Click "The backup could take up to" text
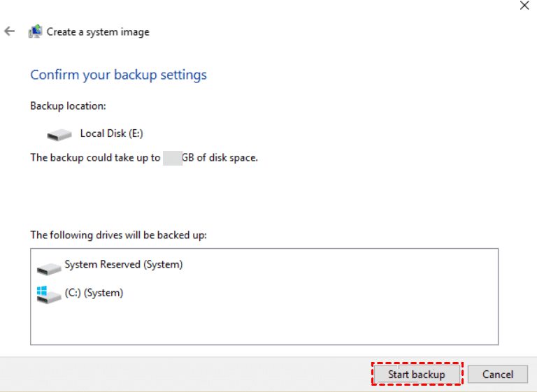The image size is (537, 392). pos(95,158)
